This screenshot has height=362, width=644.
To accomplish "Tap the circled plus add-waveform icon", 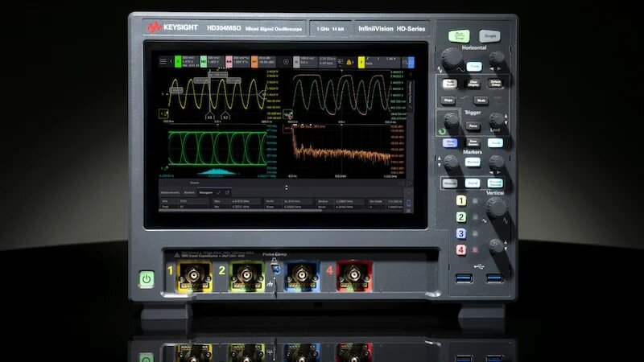I will click(x=286, y=62).
